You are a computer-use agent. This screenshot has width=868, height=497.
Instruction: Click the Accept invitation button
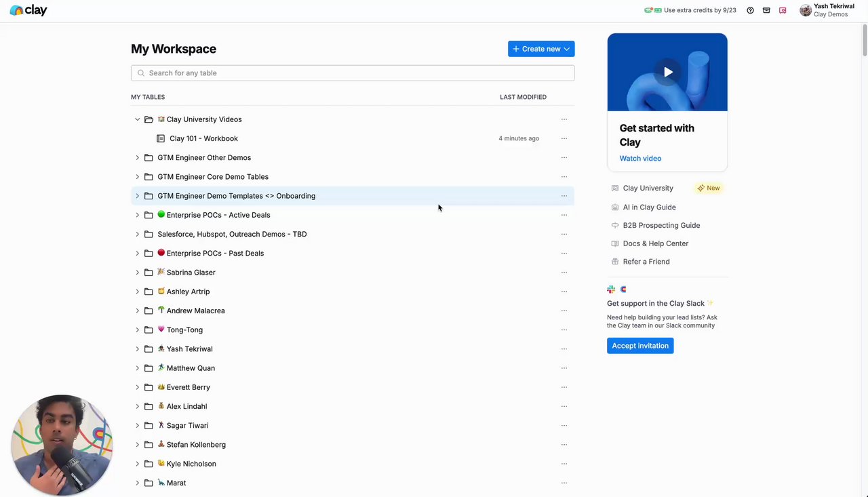coord(640,346)
